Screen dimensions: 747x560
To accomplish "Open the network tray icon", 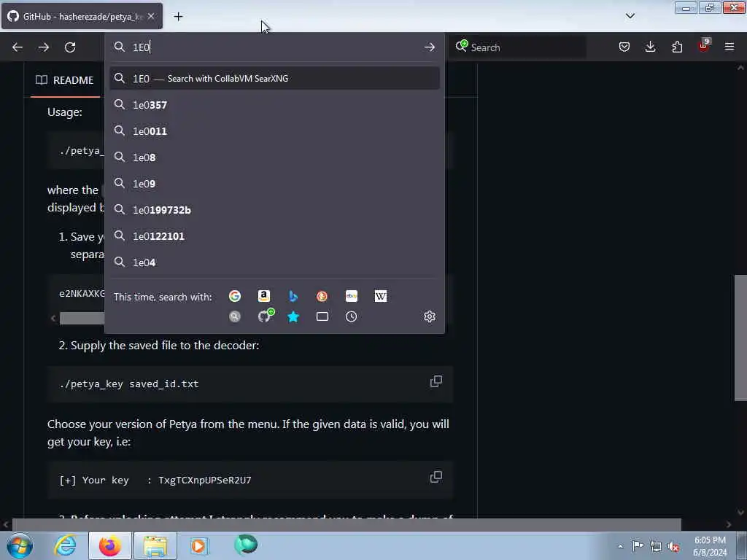I will click(x=656, y=546).
